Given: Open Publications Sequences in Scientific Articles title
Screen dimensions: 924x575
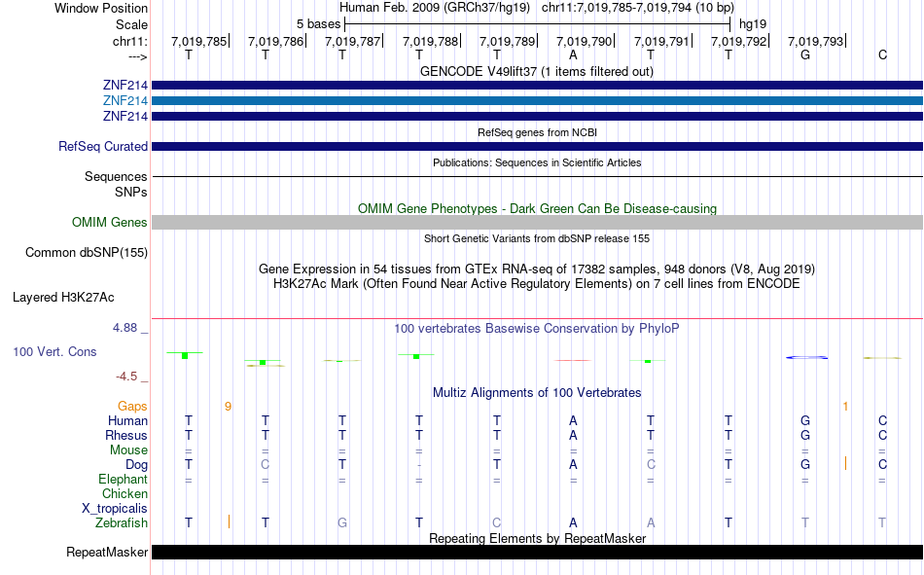Looking at the screenshot, I should (537, 162).
